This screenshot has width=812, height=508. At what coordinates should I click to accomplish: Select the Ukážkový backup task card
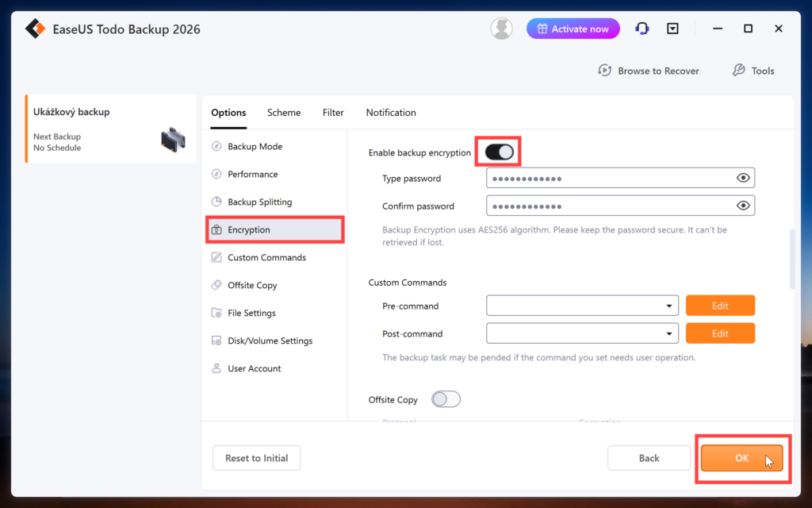(x=111, y=129)
